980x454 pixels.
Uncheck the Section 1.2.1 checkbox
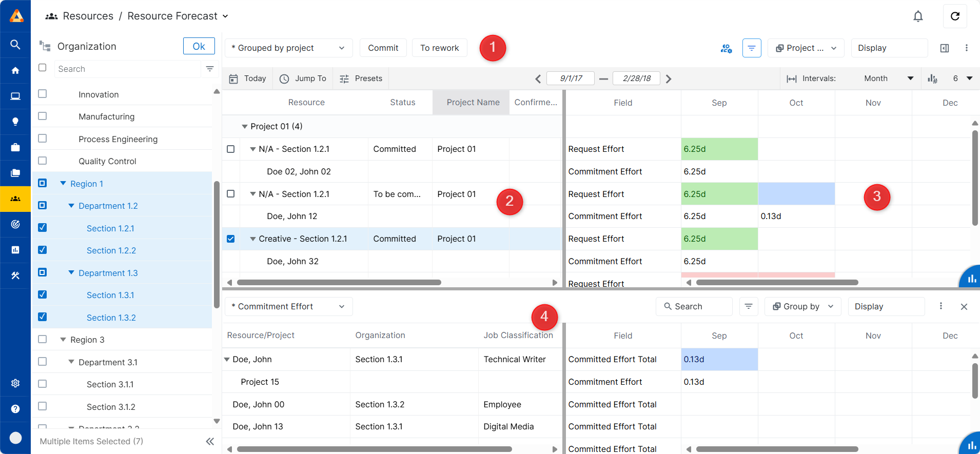click(43, 228)
